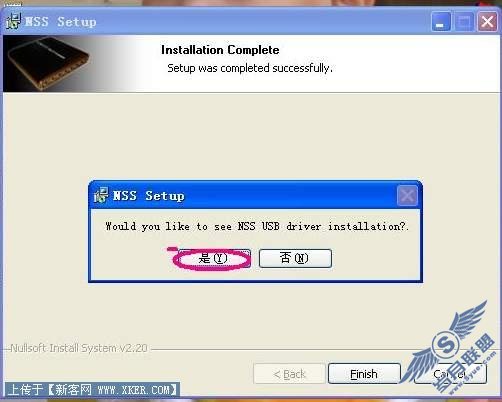Click the dialog question about USB driver
502x402 pixels.
click(x=257, y=226)
